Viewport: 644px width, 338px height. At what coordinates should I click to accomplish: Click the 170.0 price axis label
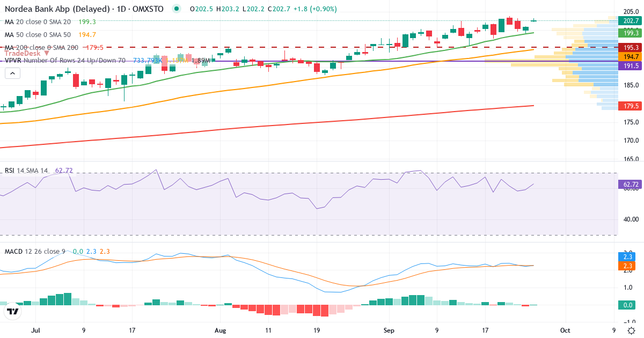point(631,141)
